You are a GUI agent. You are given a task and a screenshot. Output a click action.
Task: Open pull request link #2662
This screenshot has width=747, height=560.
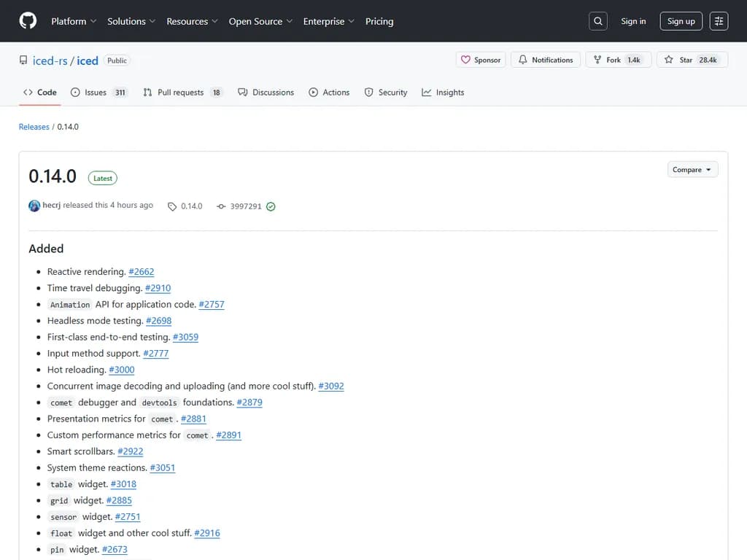coord(142,271)
